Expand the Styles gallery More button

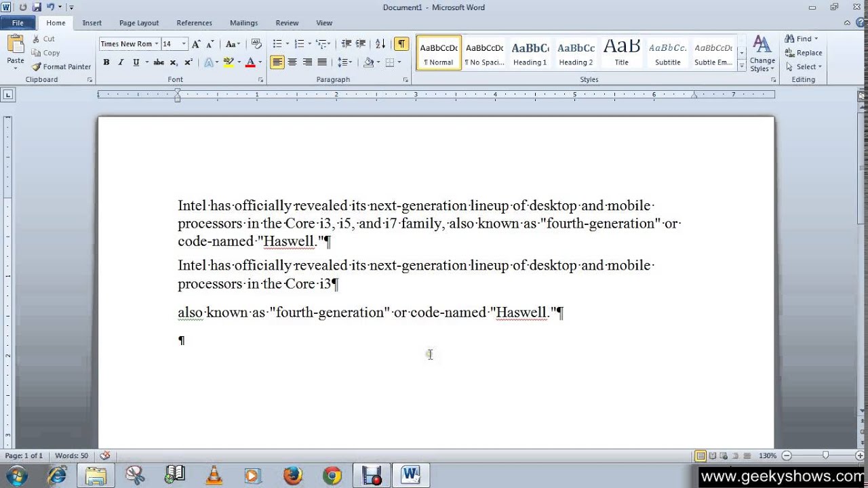[742, 66]
